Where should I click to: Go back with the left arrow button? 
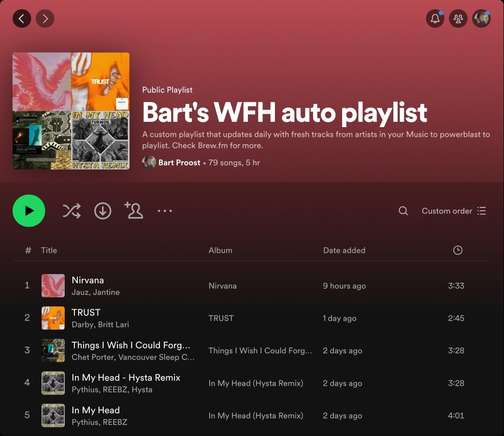pyautogui.click(x=22, y=19)
